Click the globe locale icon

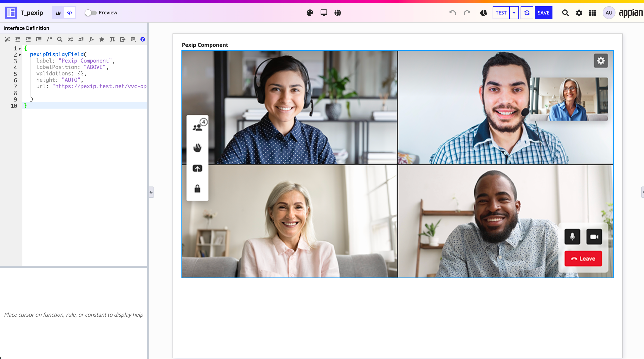tap(338, 13)
